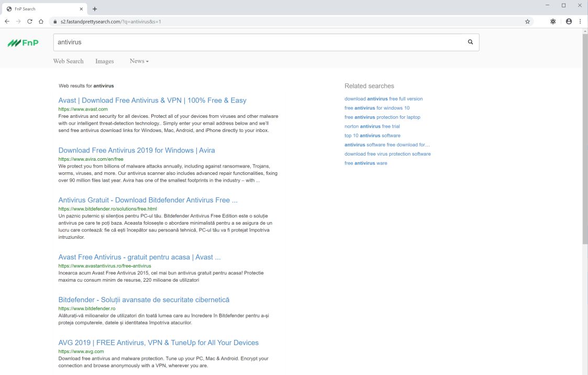Open Download Free Antivirus 2019 Avira result

137,150
